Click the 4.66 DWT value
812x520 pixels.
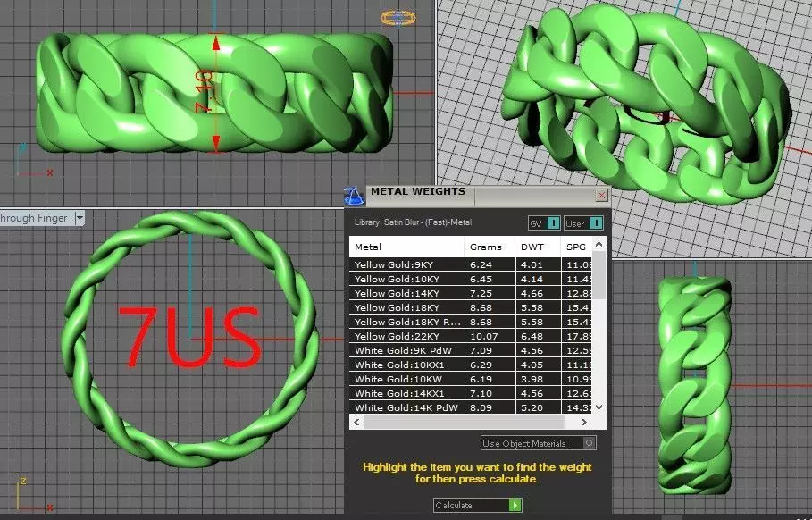[532, 293]
